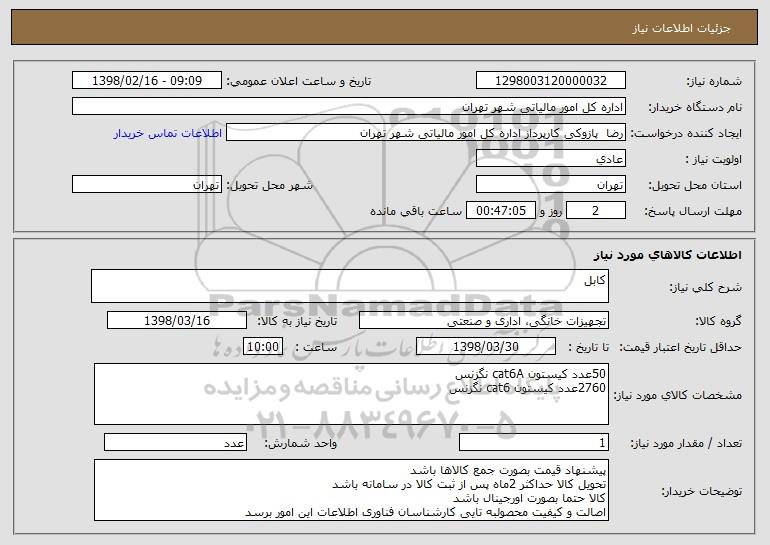This screenshot has height=545, width=770.
Task: Click the اطلاعات کالاهای مورد نیاز section heading
Action: tap(667, 255)
